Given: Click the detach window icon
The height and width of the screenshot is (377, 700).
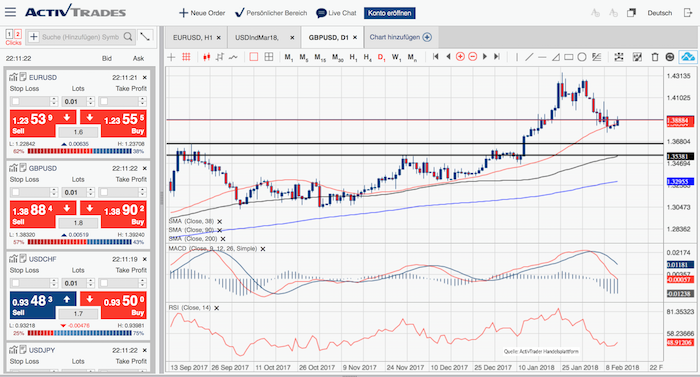Looking at the screenshot, I should pyautogui.click(x=631, y=13).
